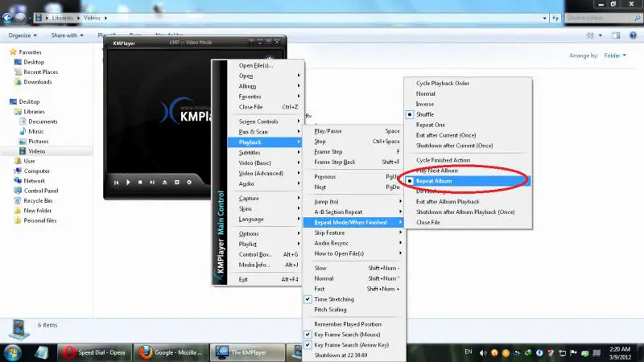This screenshot has height=362, width=644.
Task: Expand the Jump (to) submenu
Action: [x=354, y=202]
